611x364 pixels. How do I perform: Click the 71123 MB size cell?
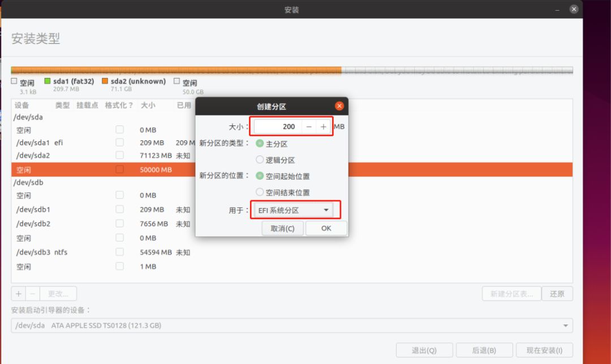[x=156, y=155]
